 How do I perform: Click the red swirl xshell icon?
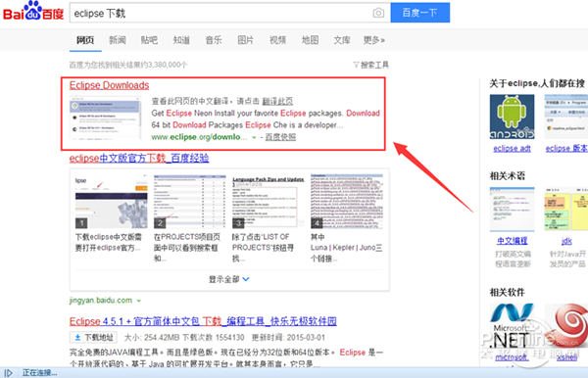coord(566,326)
